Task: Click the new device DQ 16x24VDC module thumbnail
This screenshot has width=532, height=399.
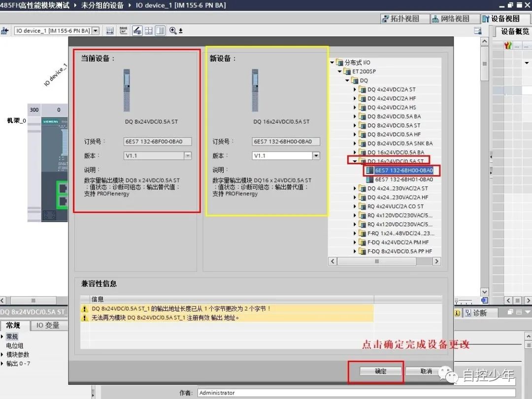Action: coord(255,91)
